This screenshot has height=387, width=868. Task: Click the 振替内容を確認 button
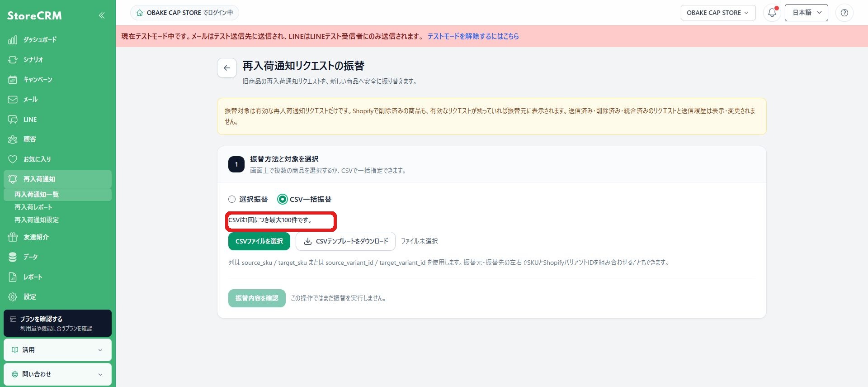point(257,298)
